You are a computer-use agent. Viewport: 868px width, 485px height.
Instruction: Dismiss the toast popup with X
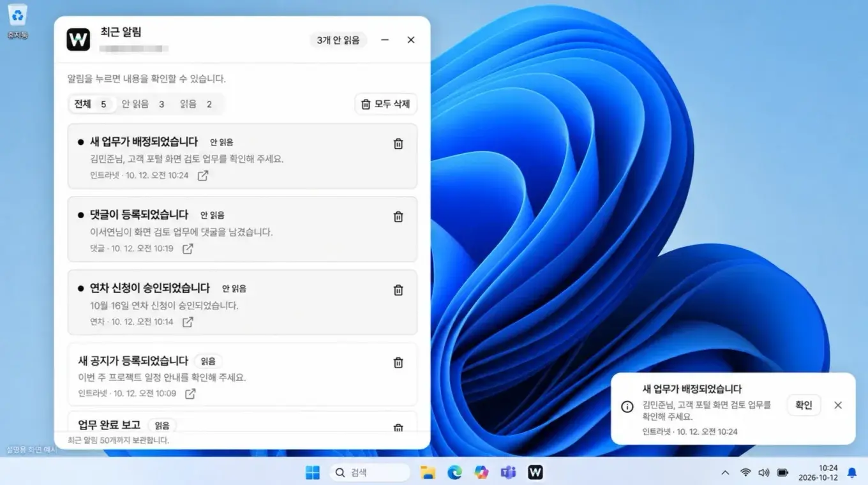click(838, 405)
